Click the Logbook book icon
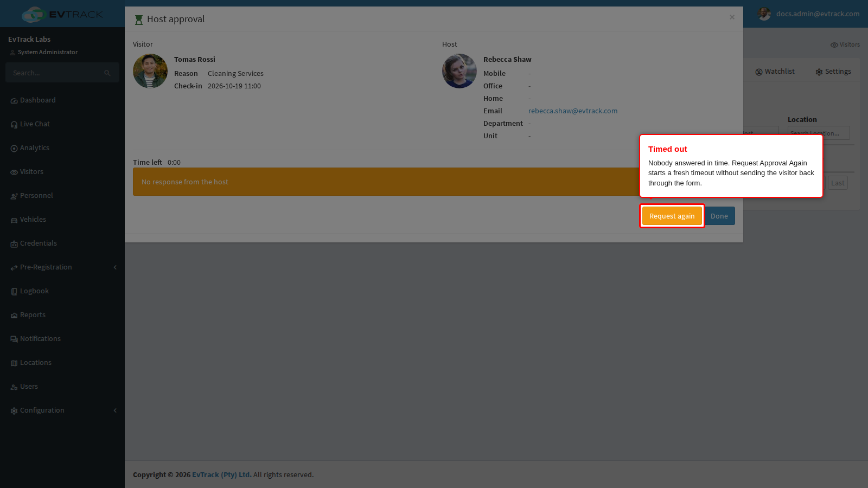Screen dimensions: 868x488 click(14, 292)
